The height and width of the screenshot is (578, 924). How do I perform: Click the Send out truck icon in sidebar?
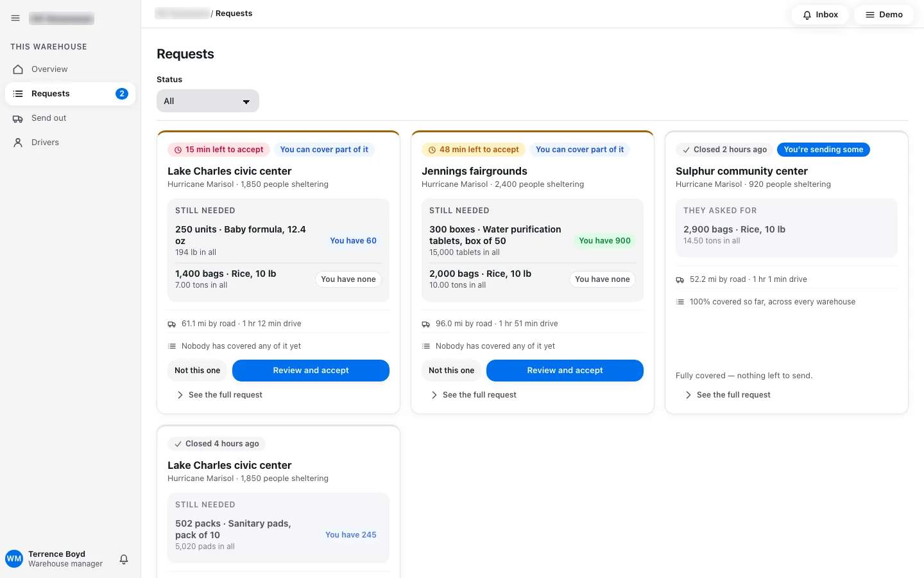18,118
